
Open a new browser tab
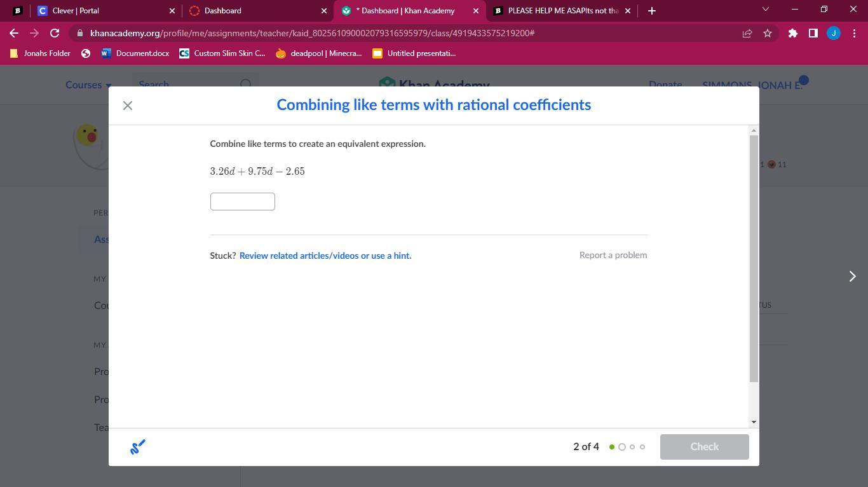point(651,11)
